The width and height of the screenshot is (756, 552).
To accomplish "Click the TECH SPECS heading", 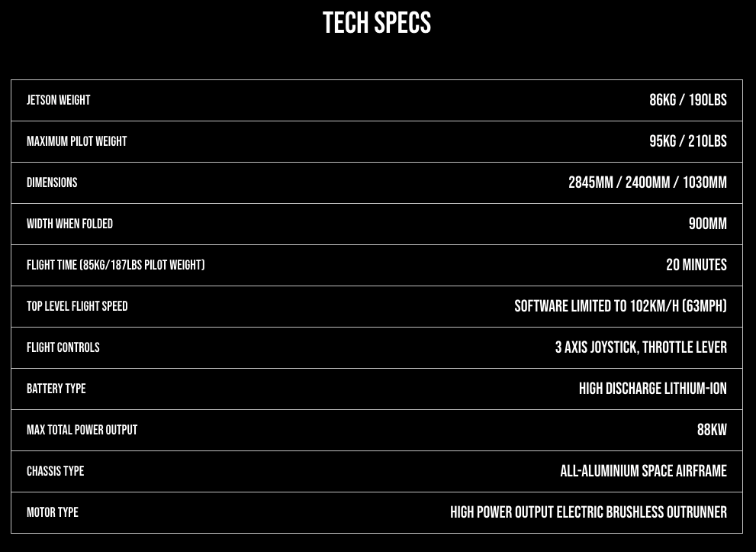I will pos(377,23).
